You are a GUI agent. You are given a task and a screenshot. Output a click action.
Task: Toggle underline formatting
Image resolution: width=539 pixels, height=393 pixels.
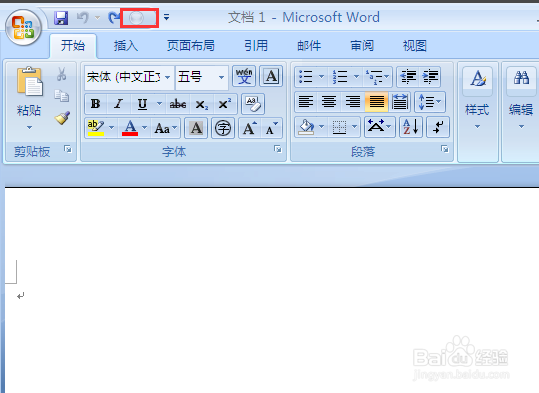pyautogui.click(x=142, y=104)
